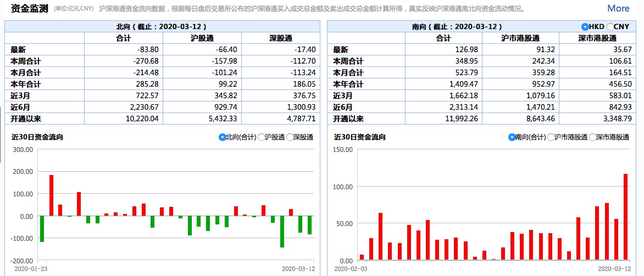Click the 2020-01-23 date label on northbound chart
Screen dimensions: 644x276
tap(30, 269)
